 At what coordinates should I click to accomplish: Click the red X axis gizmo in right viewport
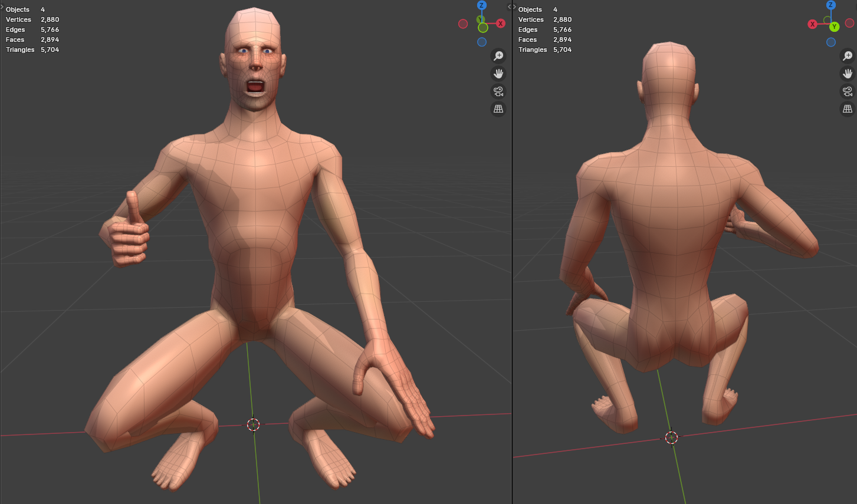(813, 24)
